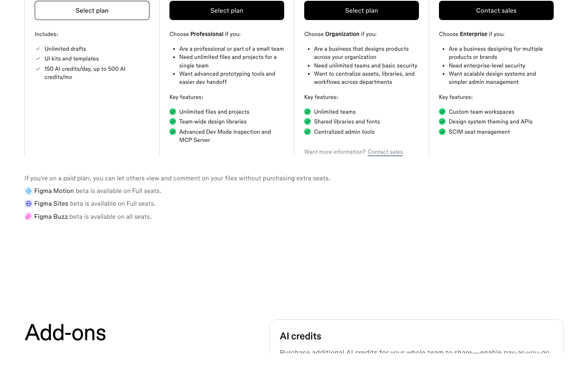The image size is (588, 368).
Task: Click checkmark next to Unlimited drafts
Action: coord(38,49)
